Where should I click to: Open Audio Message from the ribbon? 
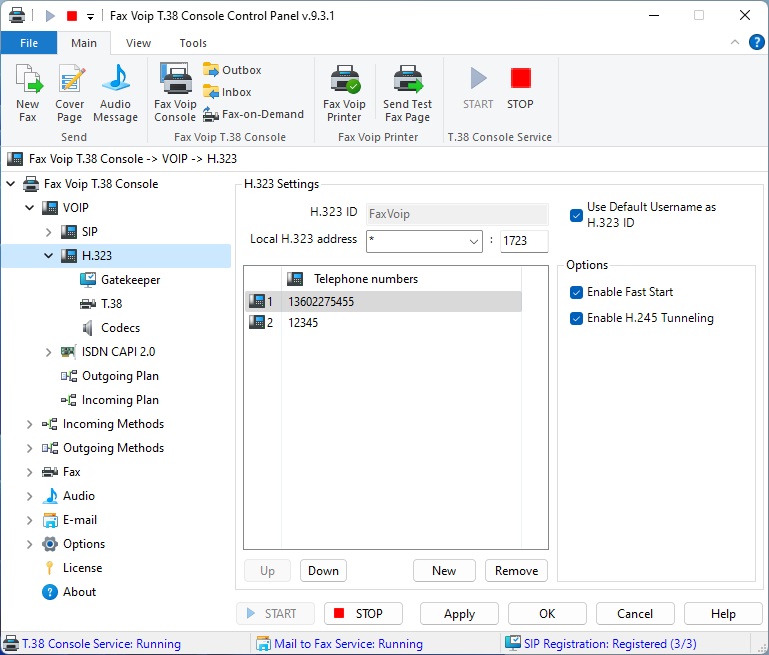(115, 93)
